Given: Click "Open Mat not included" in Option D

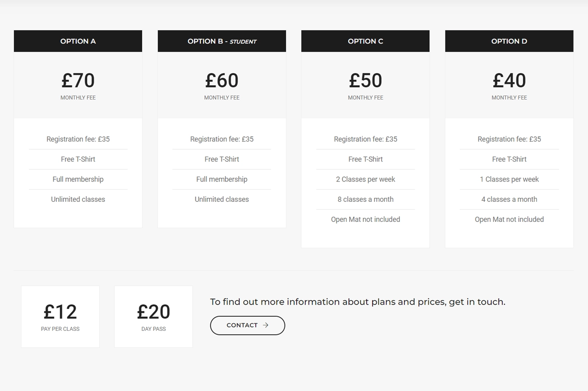Looking at the screenshot, I should pyautogui.click(x=509, y=219).
